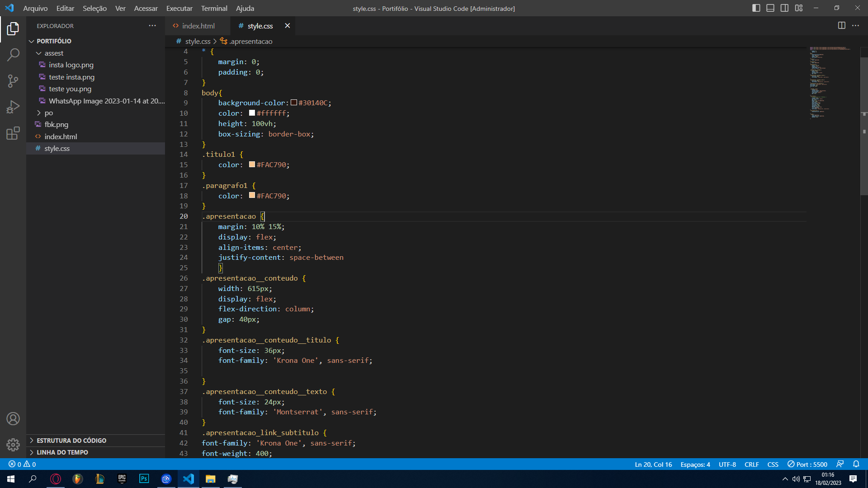
Task: Open Customize Layout icon
Action: (799, 8)
